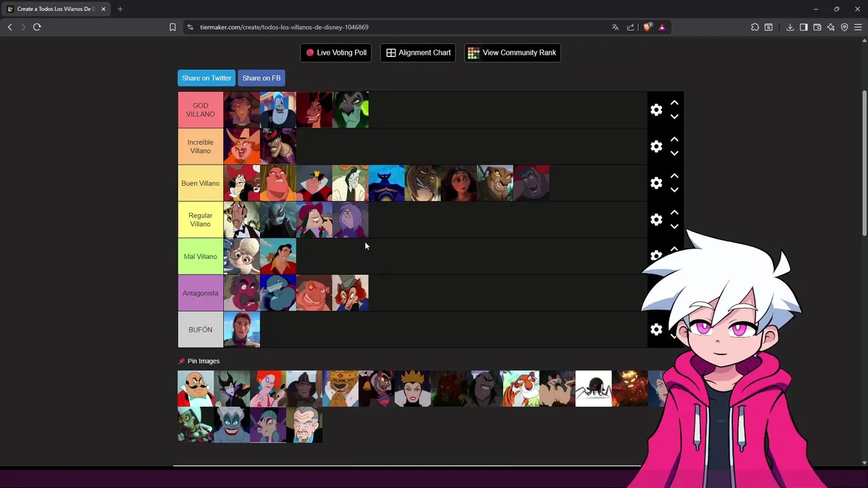
Task: Open settings gear for Buen Villano tier
Action: tap(656, 183)
